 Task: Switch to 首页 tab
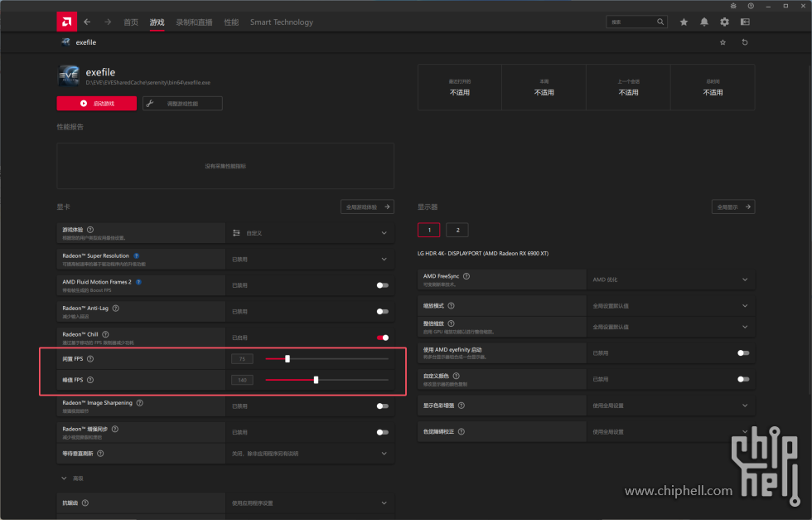[x=131, y=22]
